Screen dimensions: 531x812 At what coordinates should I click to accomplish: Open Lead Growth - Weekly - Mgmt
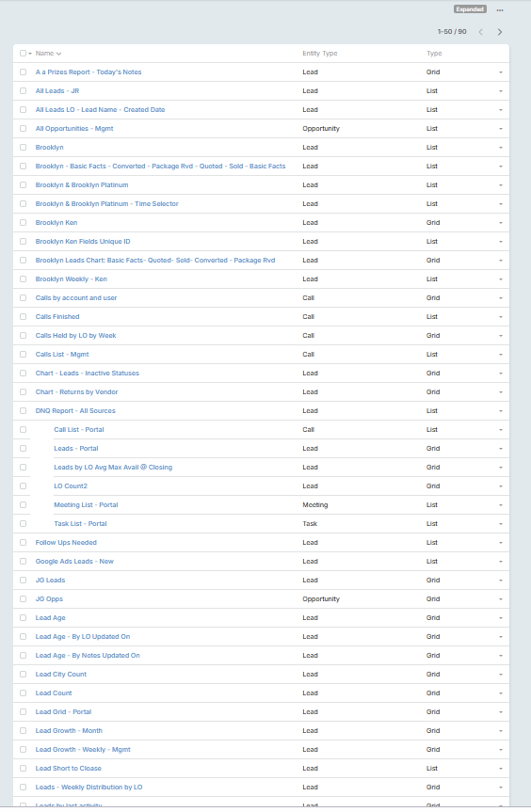point(83,749)
